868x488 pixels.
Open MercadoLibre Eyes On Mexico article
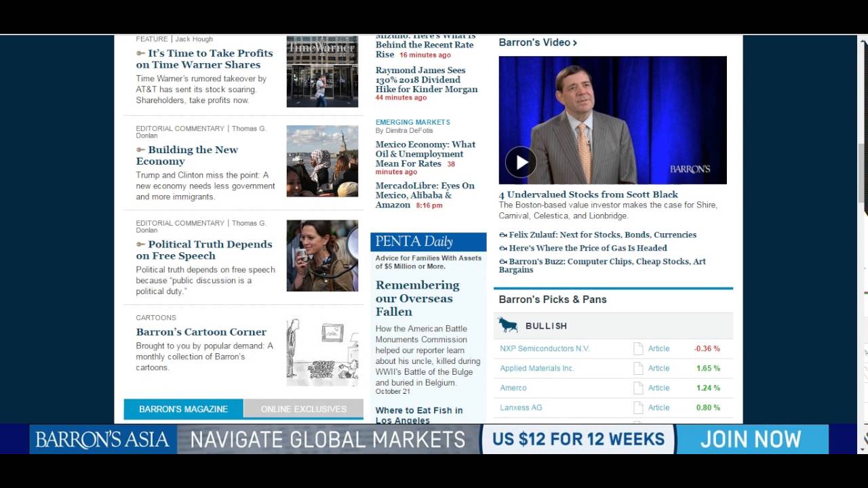click(x=425, y=195)
